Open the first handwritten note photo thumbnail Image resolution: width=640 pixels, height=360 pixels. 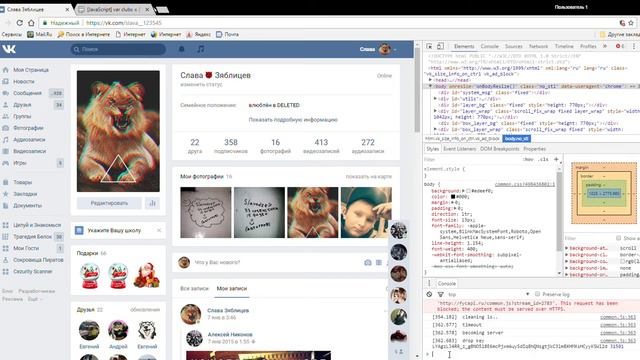[206, 212]
